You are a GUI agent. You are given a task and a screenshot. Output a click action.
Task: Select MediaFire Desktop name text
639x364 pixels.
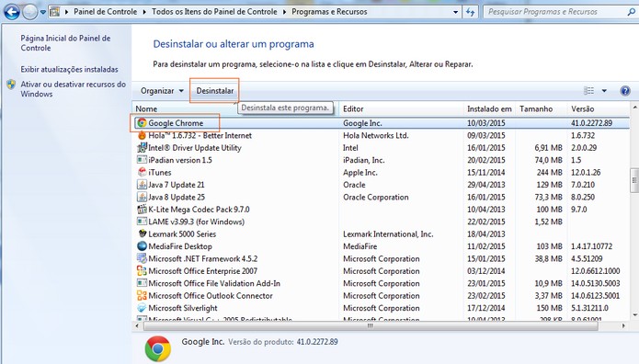tap(180, 246)
